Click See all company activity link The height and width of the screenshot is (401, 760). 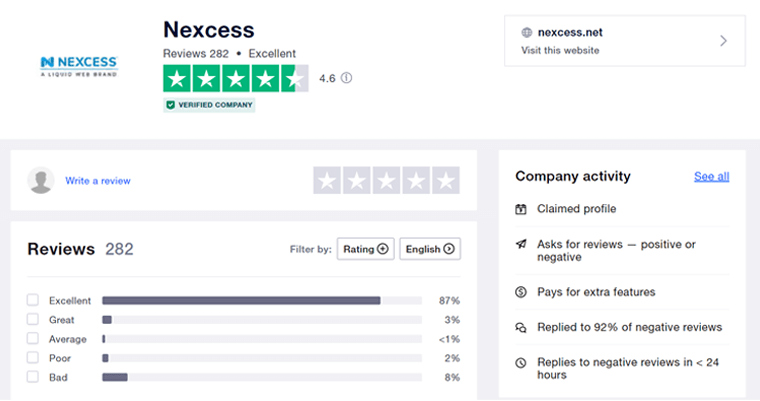point(711,176)
